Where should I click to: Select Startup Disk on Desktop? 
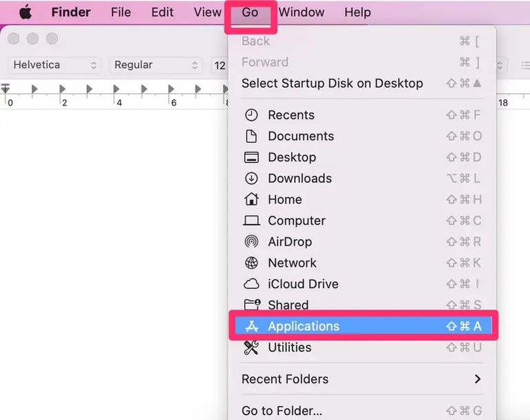332,83
